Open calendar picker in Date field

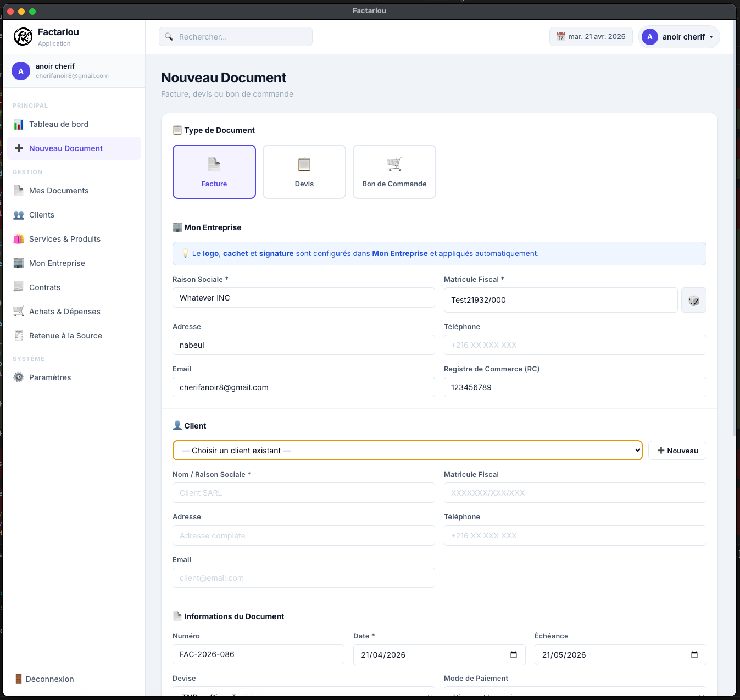coord(513,655)
